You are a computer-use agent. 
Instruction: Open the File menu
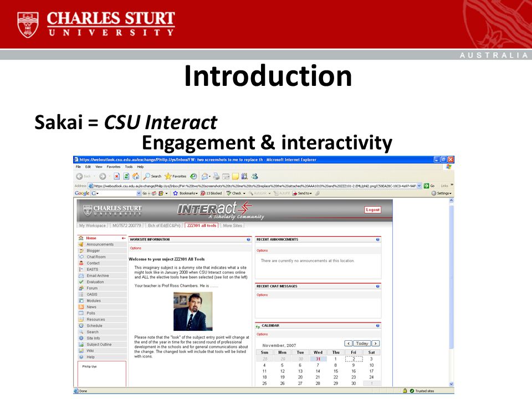point(78,167)
